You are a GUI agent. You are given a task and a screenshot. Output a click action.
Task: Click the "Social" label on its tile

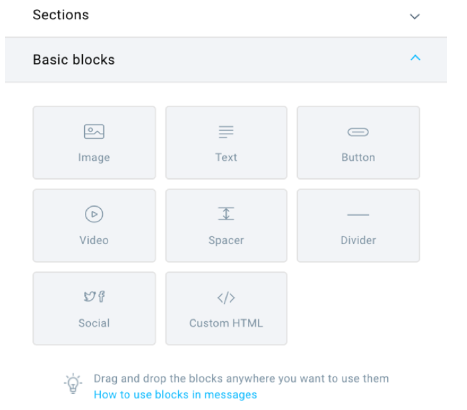[x=94, y=323]
